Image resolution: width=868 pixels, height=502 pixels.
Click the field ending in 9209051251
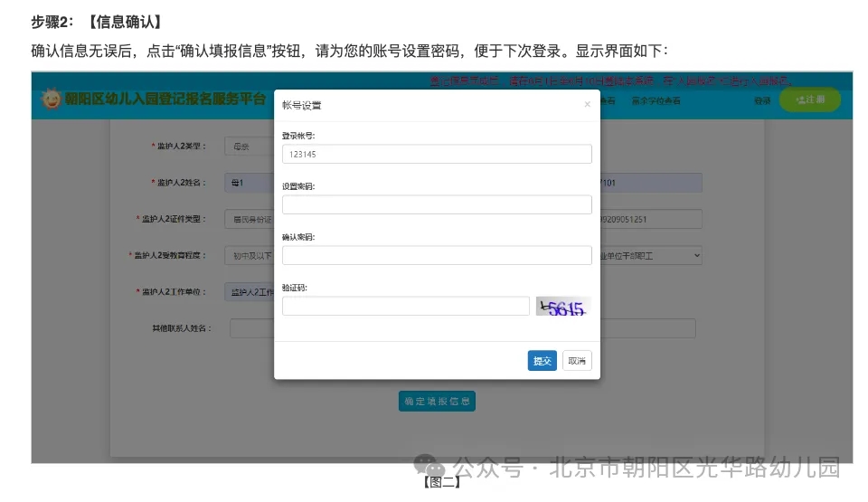651,220
